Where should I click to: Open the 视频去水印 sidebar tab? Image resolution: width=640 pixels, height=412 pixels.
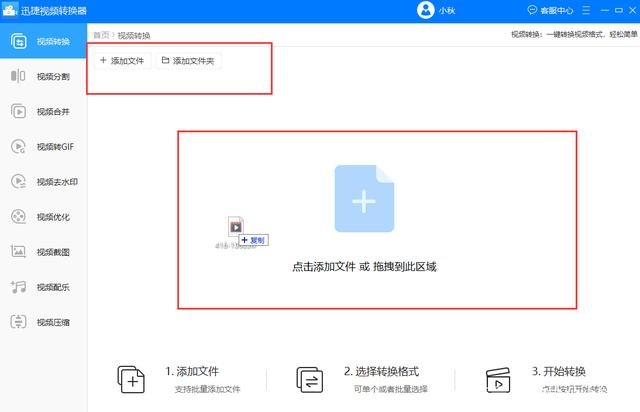(x=43, y=182)
